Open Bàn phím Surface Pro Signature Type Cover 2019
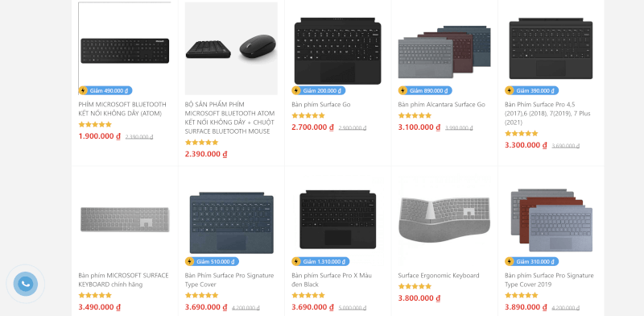The width and height of the screenshot is (644, 316). click(x=549, y=280)
